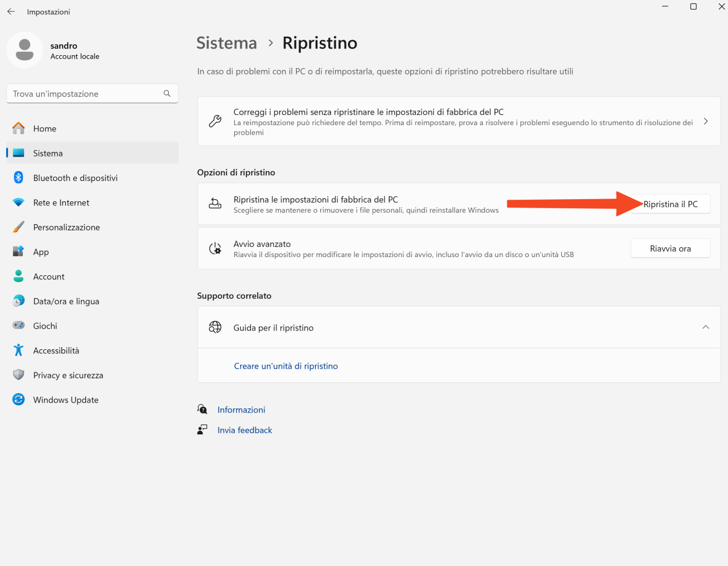Click the Accessibilità figure icon
The width and height of the screenshot is (728, 566).
click(x=19, y=350)
